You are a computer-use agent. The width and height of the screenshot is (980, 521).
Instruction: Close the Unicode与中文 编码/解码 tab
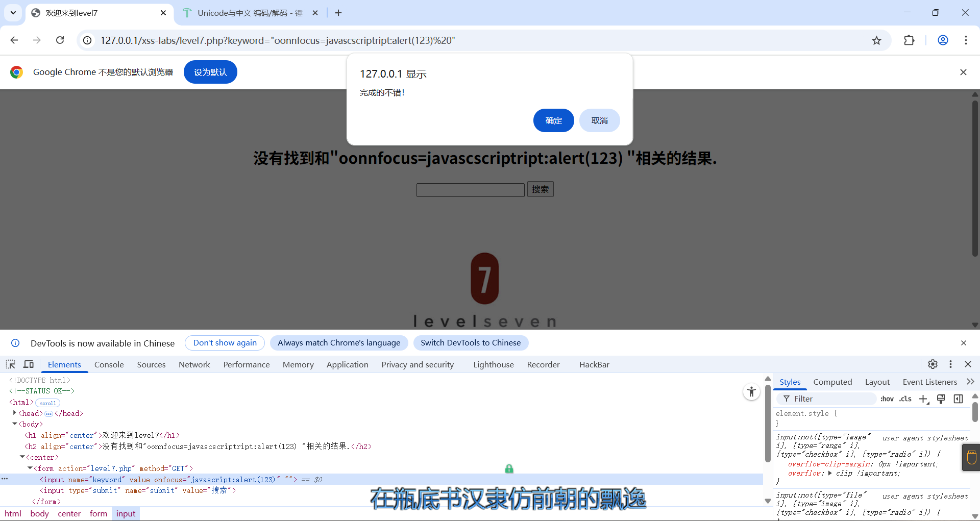315,13
